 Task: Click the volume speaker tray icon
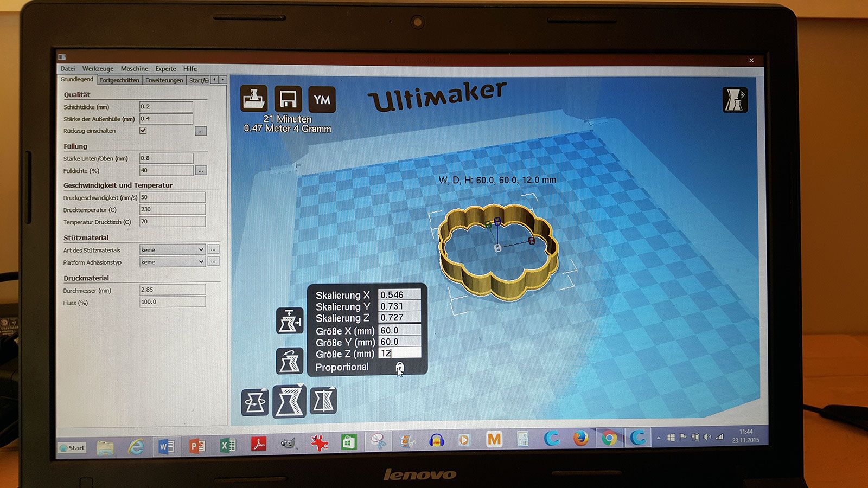coord(707,436)
